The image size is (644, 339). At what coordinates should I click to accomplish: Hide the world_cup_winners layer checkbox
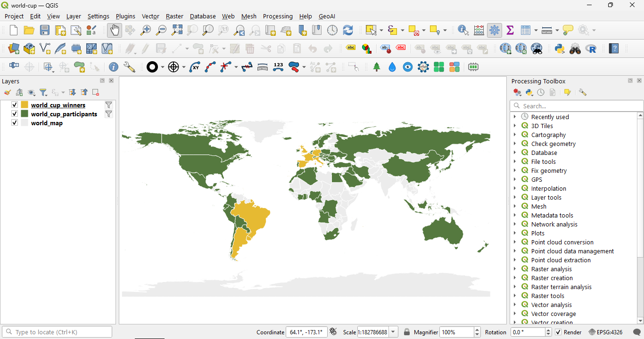point(15,105)
